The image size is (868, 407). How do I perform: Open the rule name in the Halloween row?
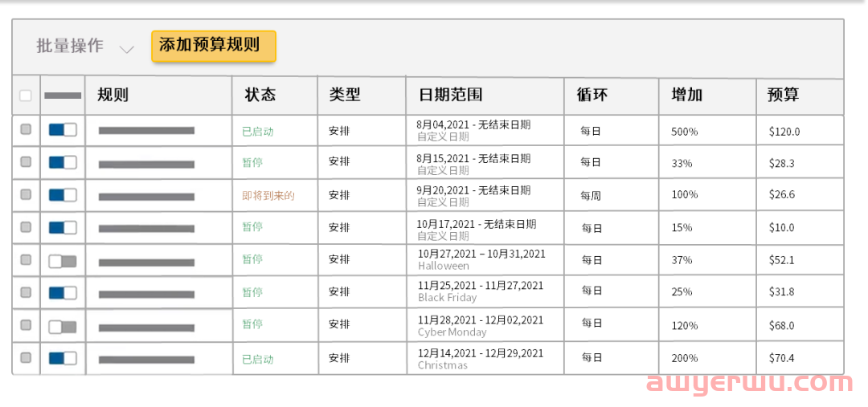click(147, 263)
